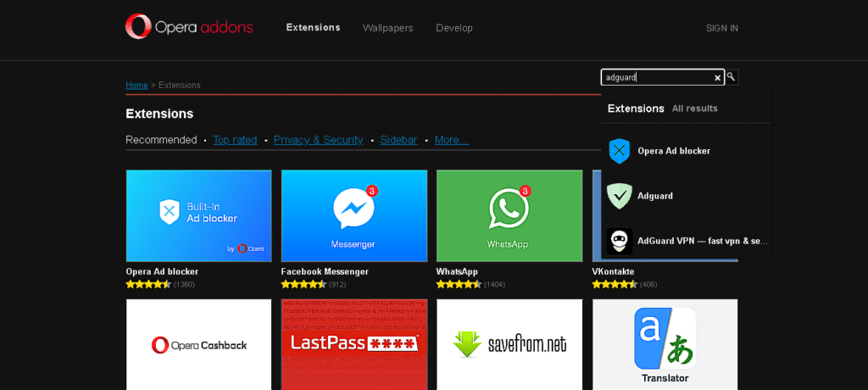This screenshot has width=868, height=390.
Task: Choose the Adguard search suggestion text
Action: pos(655,196)
